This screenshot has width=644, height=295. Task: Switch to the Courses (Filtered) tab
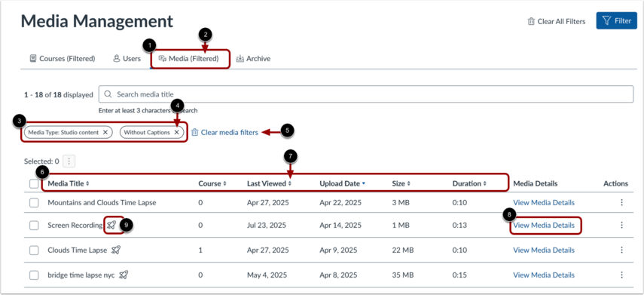[63, 58]
